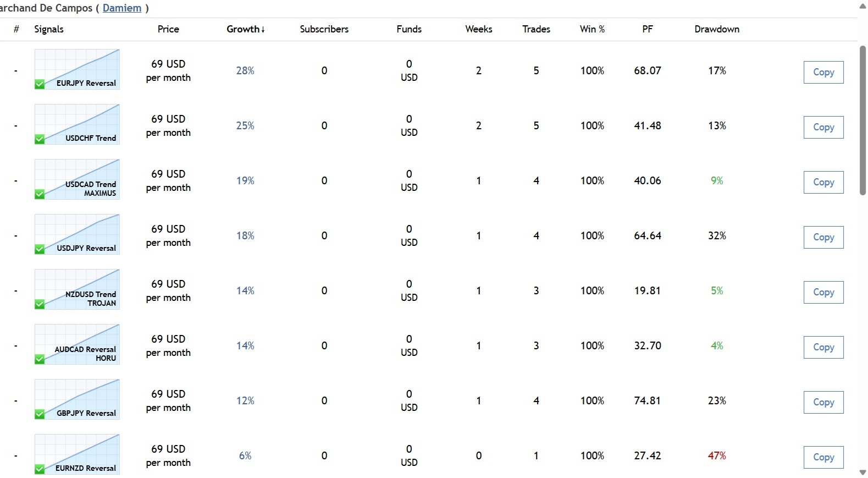Click green verified checkmark on EURJPY Reversal

tap(40, 84)
